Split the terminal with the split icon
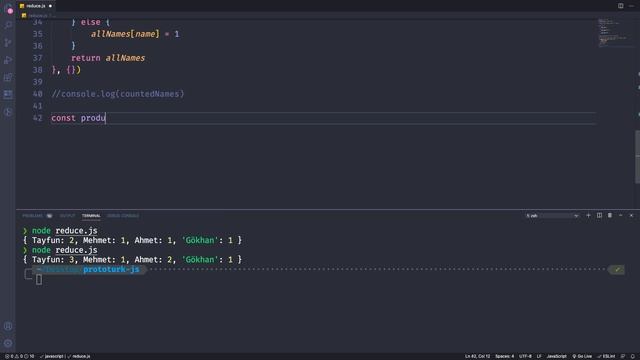This screenshot has width=640, height=360. pyautogui.click(x=599, y=216)
